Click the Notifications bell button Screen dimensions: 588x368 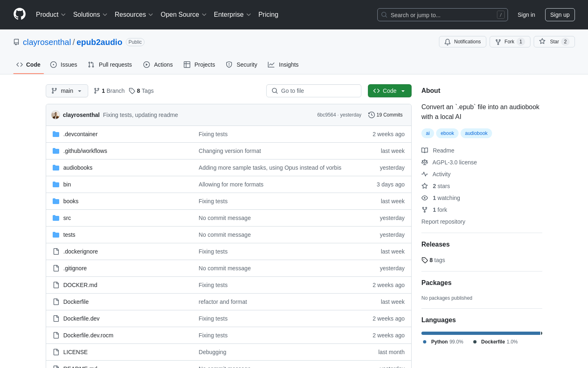coord(463,42)
